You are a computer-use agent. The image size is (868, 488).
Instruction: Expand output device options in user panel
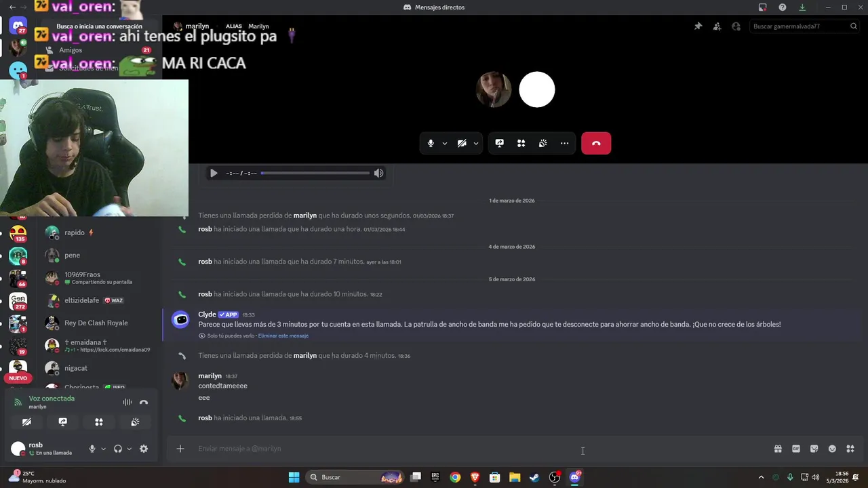coord(129,449)
